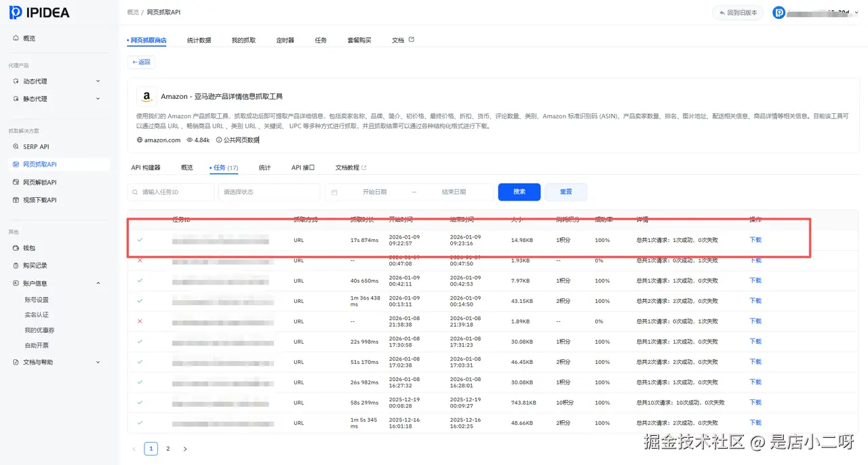This screenshot has height=465, width=868.
Task: Go to the next page arrow
Action: tap(185, 449)
